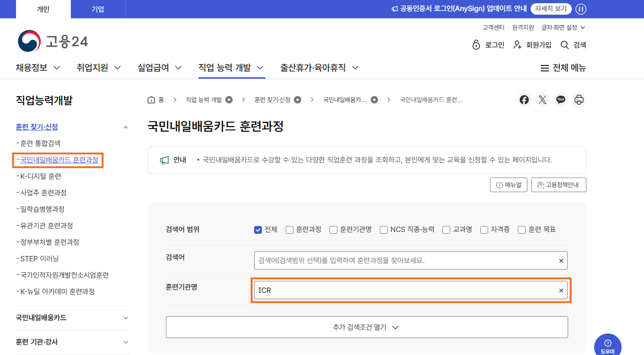Click the 고용24 logo

click(x=53, y=41)
